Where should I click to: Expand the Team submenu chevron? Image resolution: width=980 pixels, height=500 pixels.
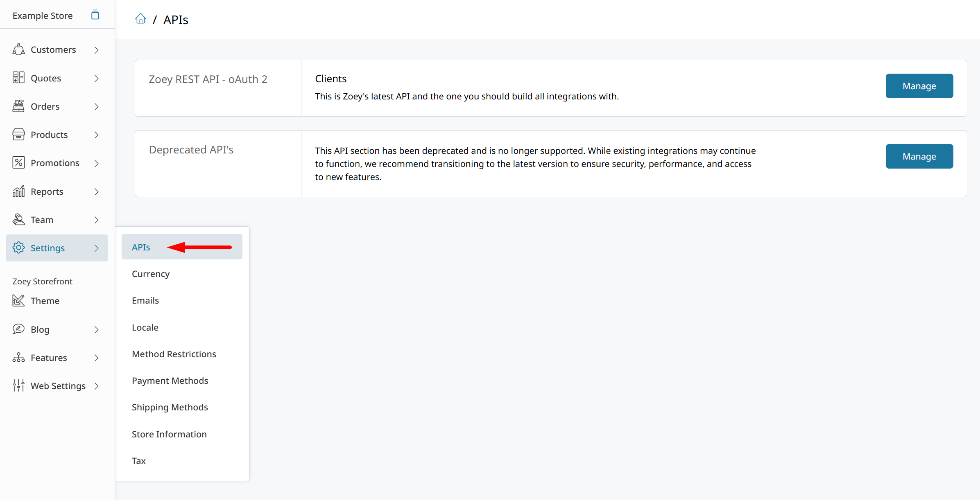click(97, 220)
